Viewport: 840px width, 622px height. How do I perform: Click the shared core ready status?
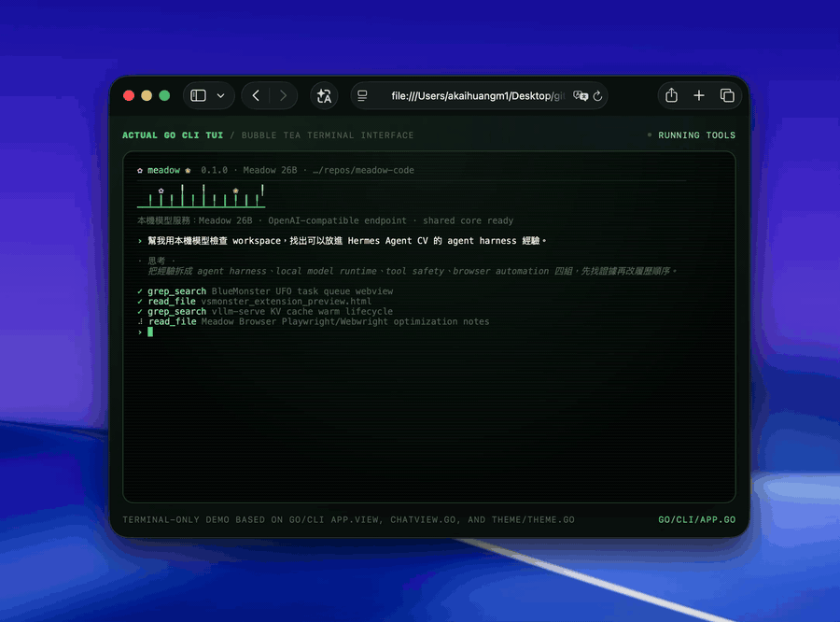coord(468,220)
